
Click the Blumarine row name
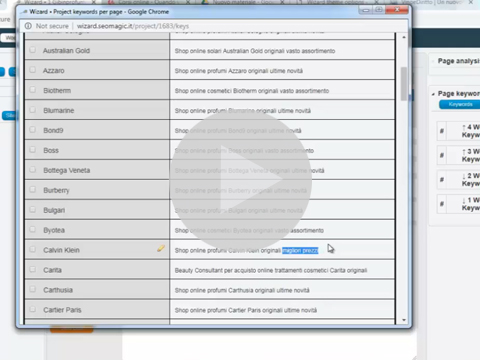[x=59, y=111]
